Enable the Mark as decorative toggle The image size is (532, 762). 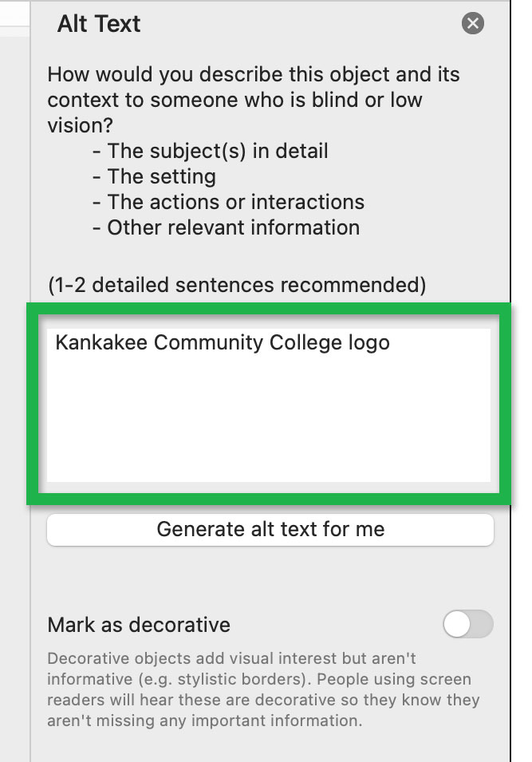(x=467, y=625)
